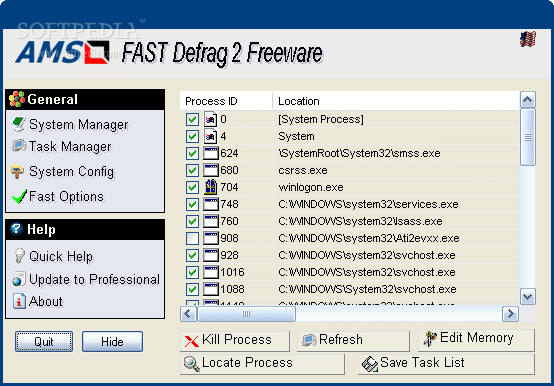The image size is (554, 386).
Task: Toggle the checkbox for process 680
Action: point(192,170)
